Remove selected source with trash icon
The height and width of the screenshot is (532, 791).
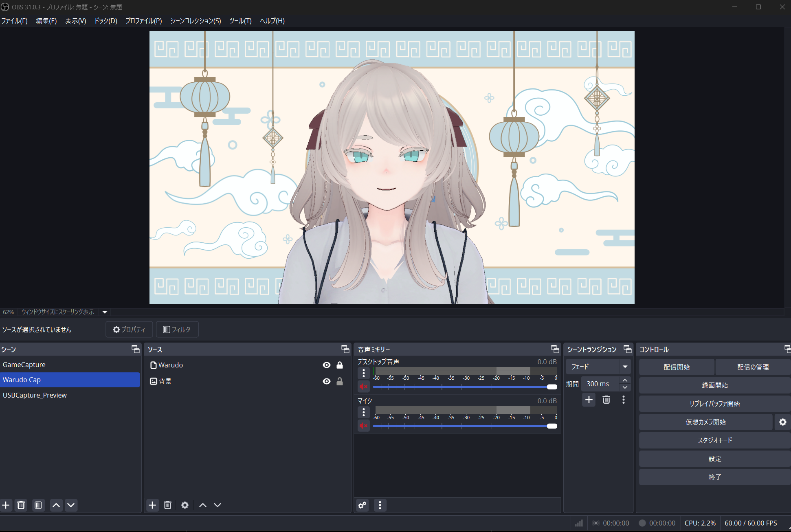click(167, 505)
